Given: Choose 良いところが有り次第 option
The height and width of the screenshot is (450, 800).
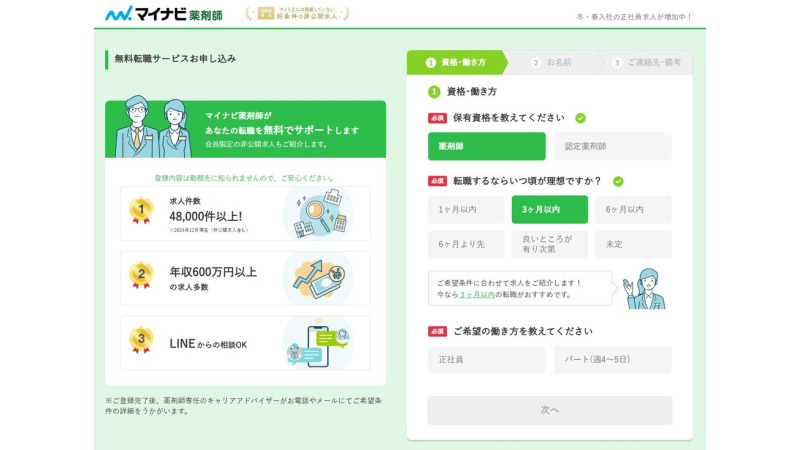Looking at the screenshot, I should click(549, 244).
